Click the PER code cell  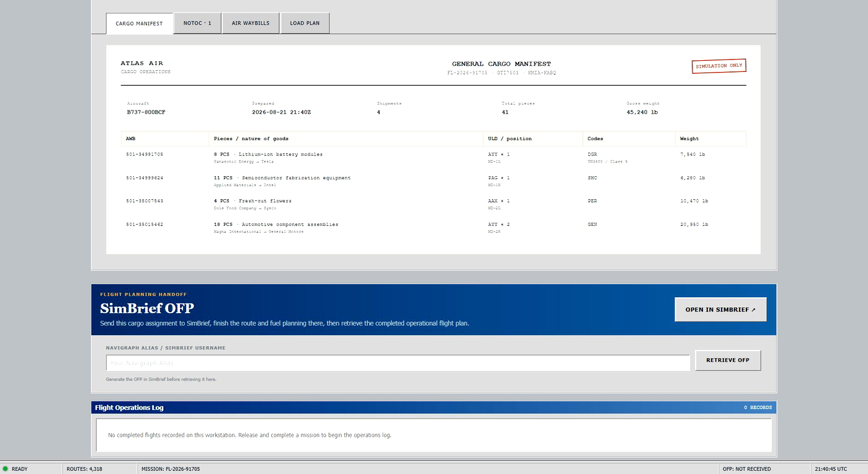tap(592, 201)
